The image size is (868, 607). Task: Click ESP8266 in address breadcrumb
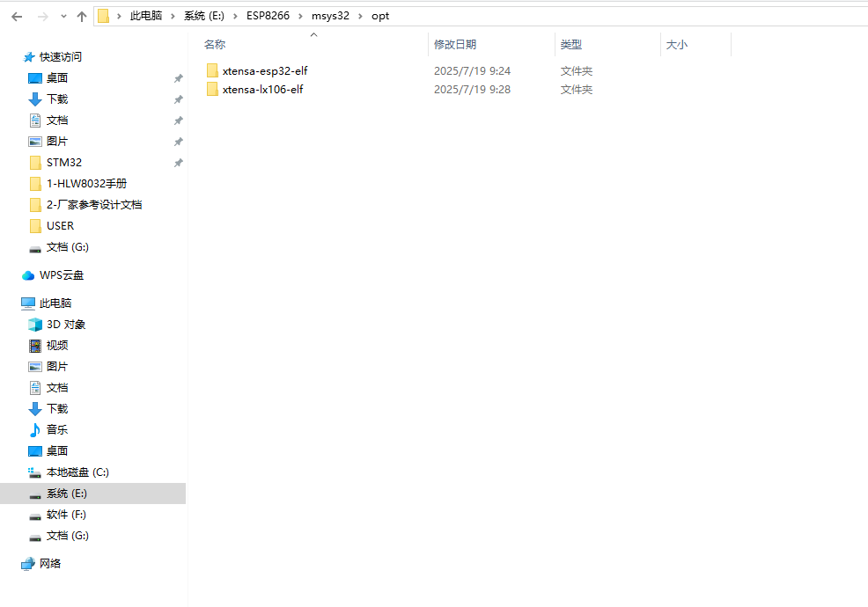[268, 16]
